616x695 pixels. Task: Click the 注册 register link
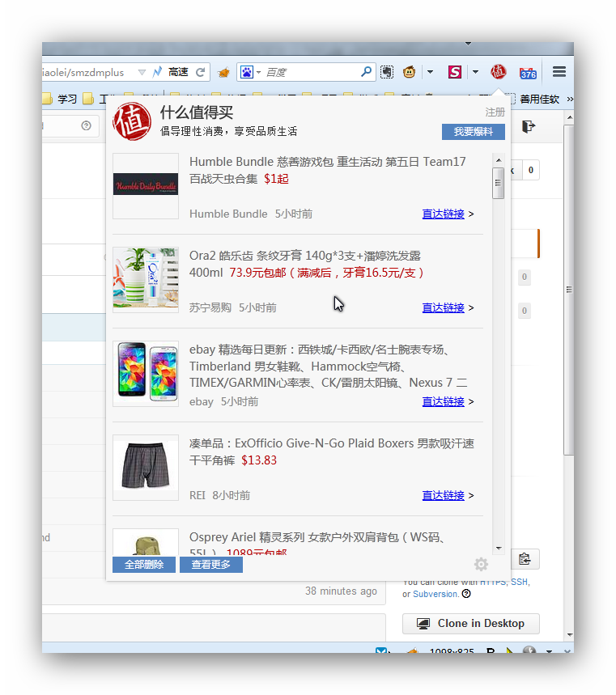click(495, 112)
